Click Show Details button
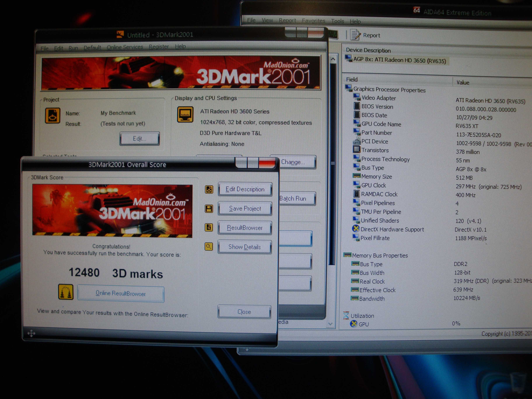This screenshot has height=399, width=532. [x=245, y=247]
